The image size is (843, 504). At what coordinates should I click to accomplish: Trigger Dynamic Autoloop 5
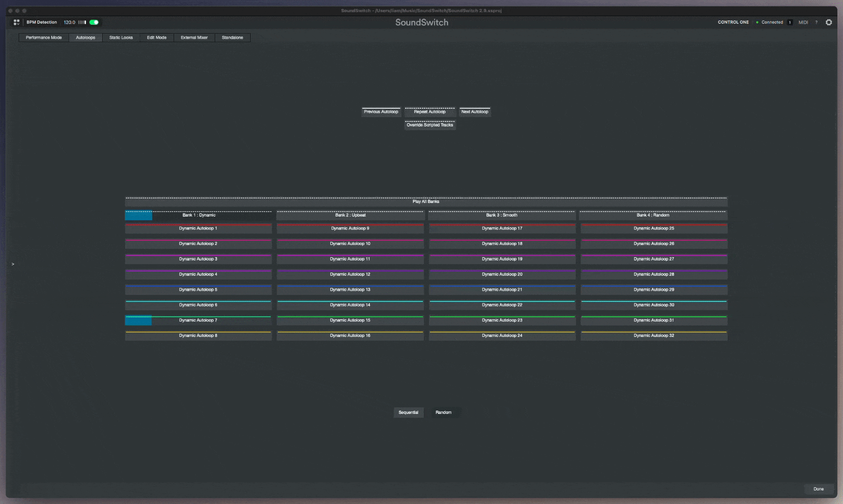tap(198, 290)
